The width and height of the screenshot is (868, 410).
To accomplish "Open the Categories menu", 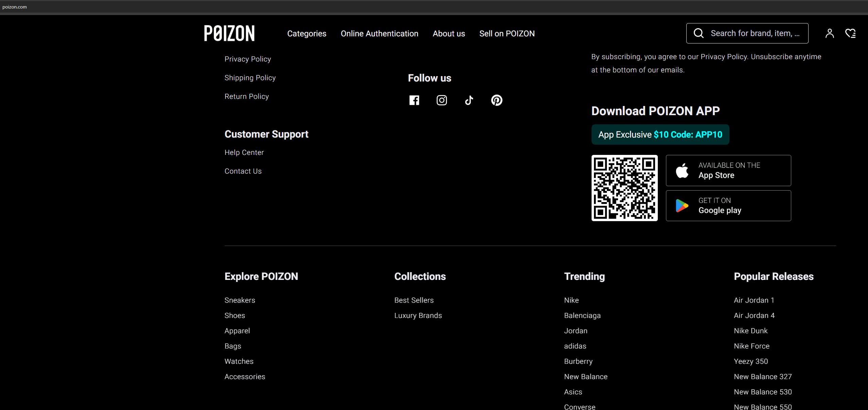I will pyautogui.click(x=306, y=34).
